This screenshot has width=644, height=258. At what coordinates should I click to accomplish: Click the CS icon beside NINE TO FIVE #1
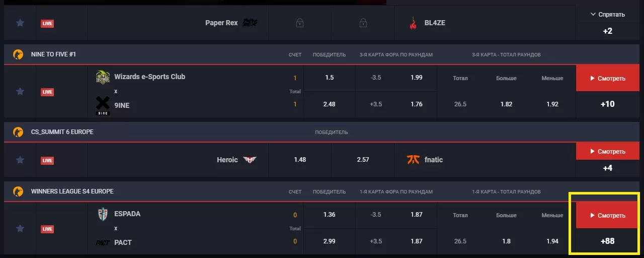[x=18, y=54]
